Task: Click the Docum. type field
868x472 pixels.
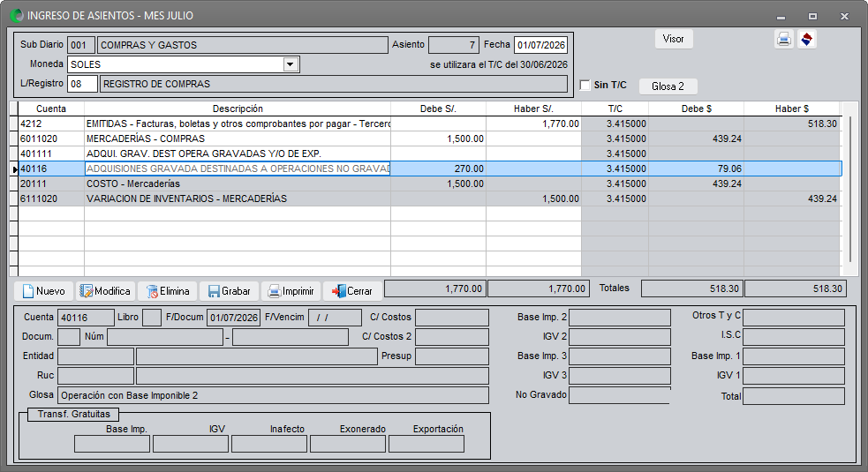Action: [x=69, y=337]
